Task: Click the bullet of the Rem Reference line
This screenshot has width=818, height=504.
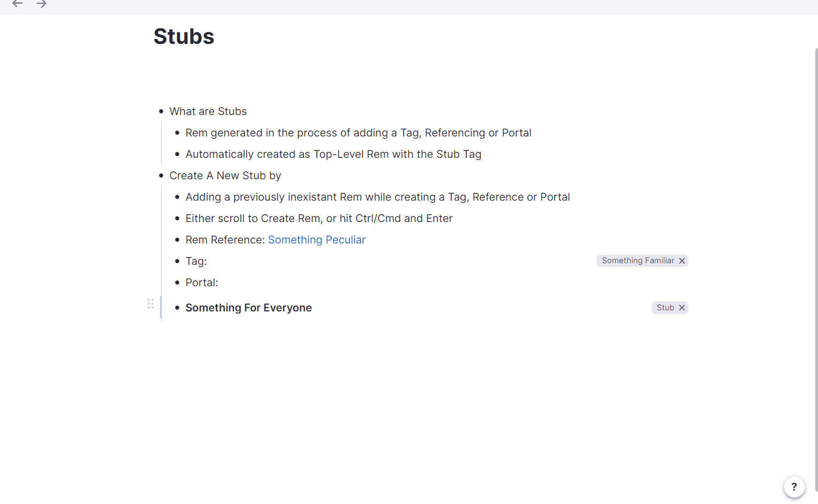Action: click(177, 240)
